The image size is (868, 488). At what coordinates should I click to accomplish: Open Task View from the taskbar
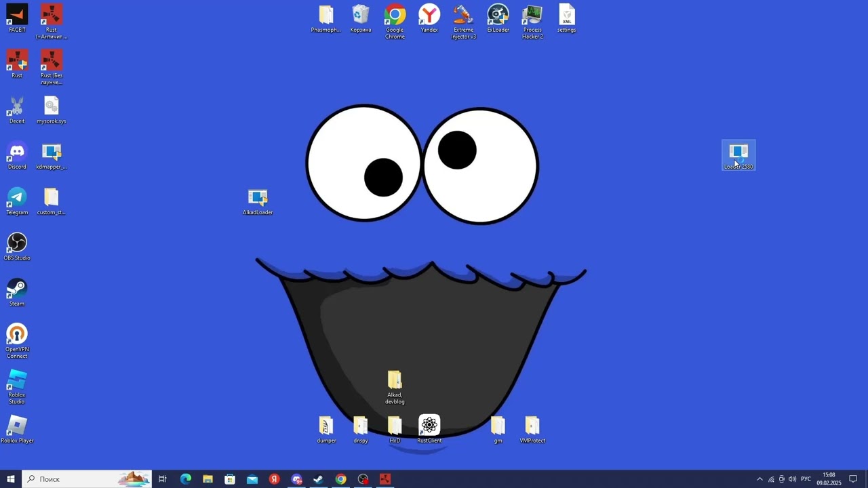pos(163,479)
